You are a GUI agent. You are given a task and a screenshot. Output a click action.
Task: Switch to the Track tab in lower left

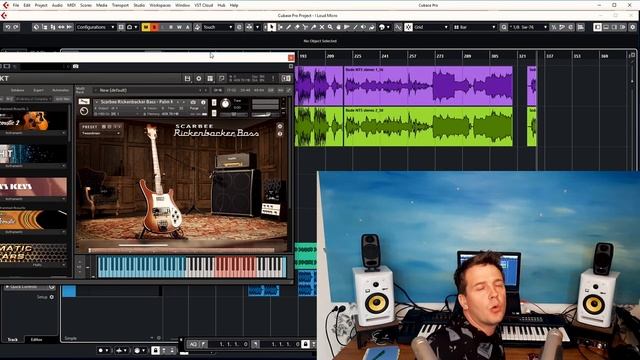(x=13, y=340)
